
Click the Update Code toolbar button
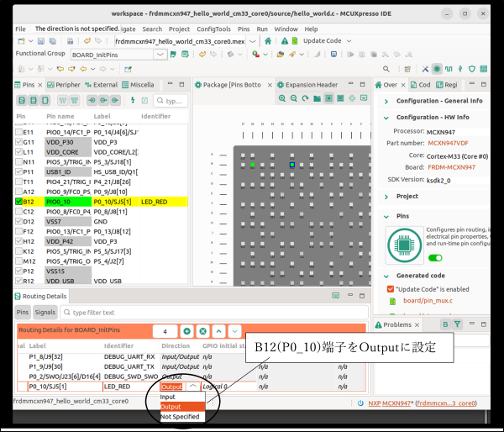318,40
